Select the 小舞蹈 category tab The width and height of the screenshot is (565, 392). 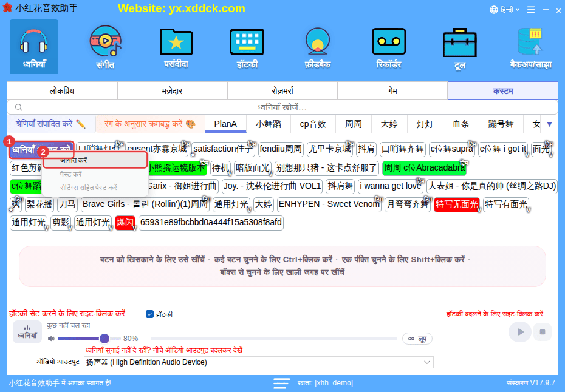(269, 124)
